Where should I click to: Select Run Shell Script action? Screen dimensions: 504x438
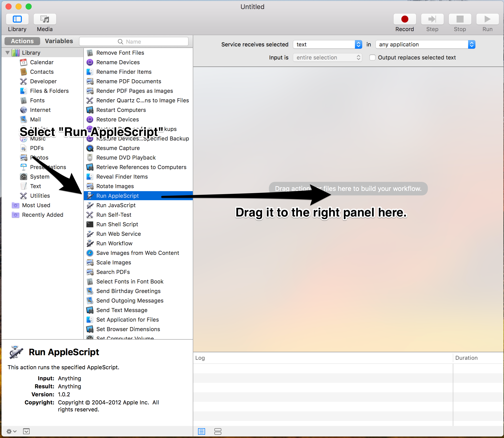pos(117,224)
